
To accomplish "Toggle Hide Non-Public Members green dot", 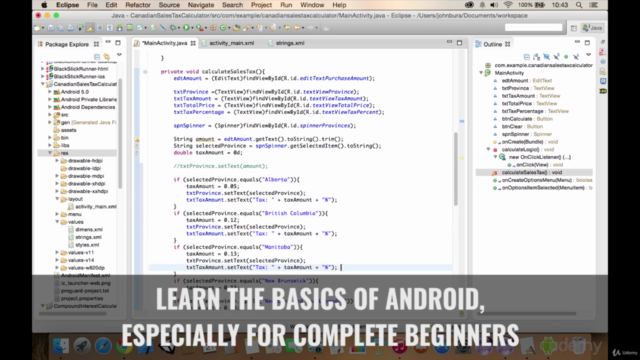I will 566,57.
